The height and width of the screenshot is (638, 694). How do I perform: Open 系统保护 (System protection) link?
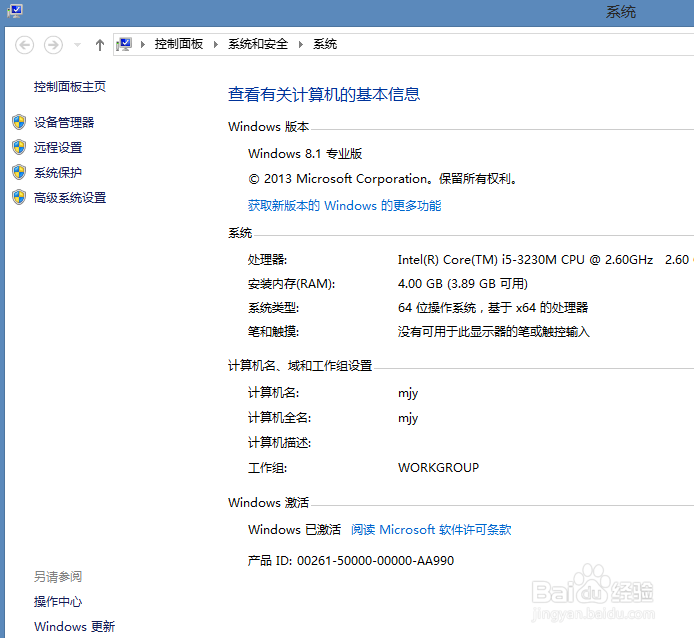58,173
